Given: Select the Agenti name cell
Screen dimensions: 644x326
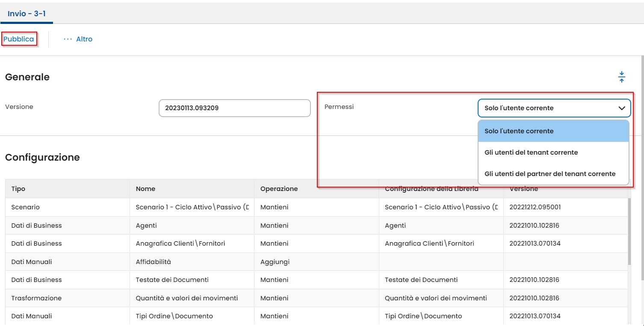Looking at the screenshot, I should pos(146,226).
